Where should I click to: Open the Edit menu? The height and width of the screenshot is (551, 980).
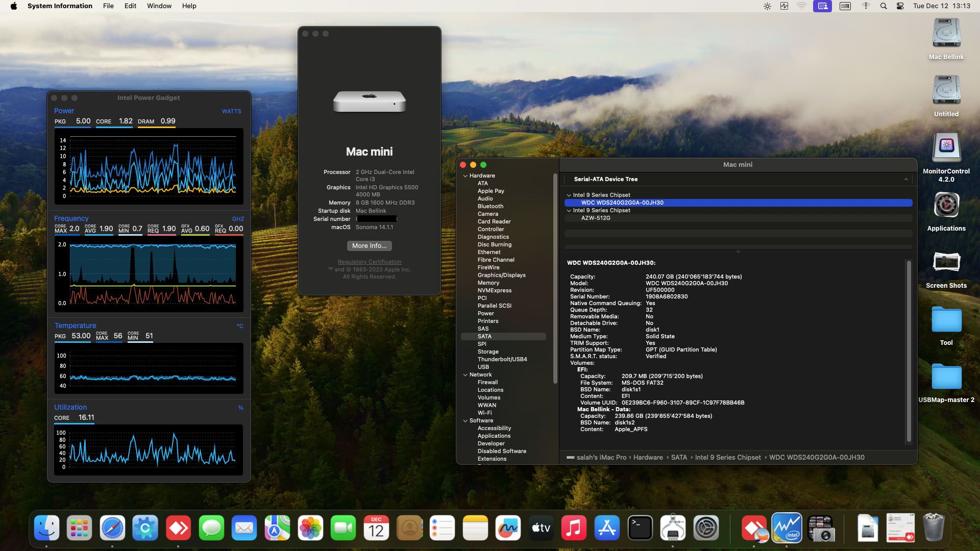[130, 6]
